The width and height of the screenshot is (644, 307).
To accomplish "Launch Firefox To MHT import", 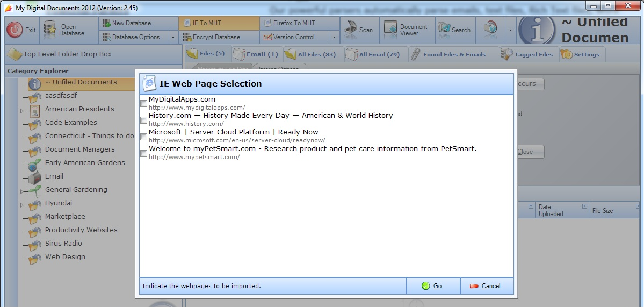I will pyautogui.click(x=300, y=23).
